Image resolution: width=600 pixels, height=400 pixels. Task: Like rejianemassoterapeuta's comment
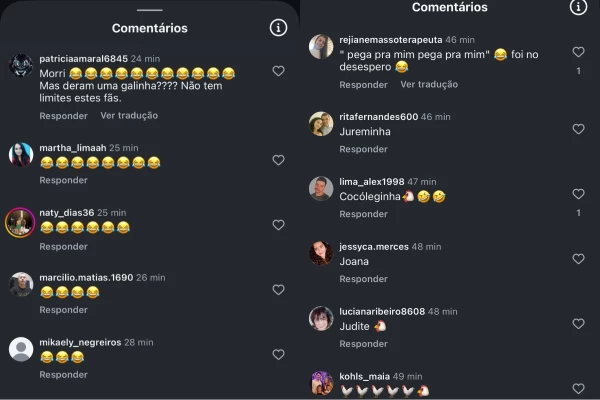pos(578,52)
